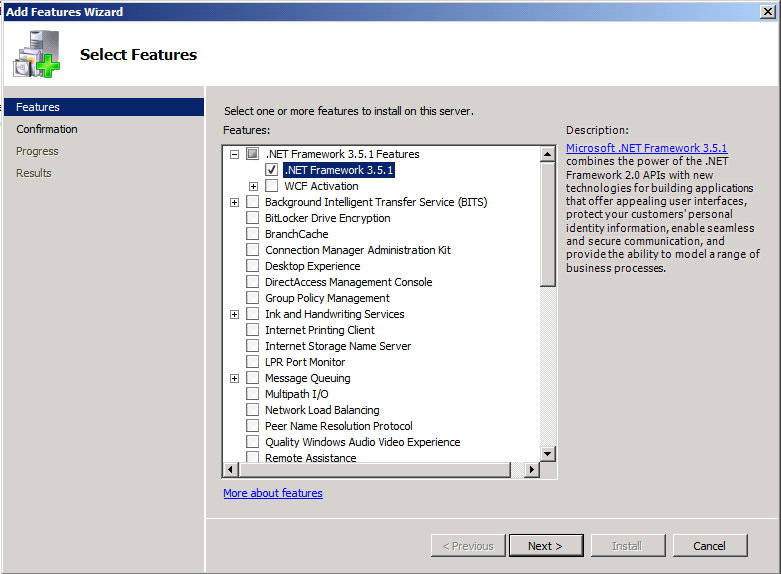Tick Quality Windows Audio Video Experience checkbox

253,441
